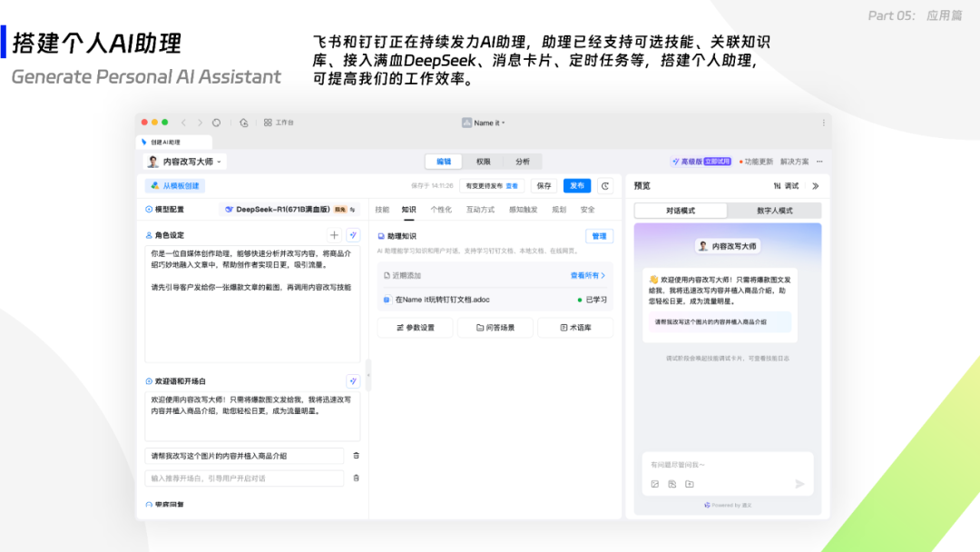980x552 pixels.
Task: Open the window's vertical dots menu
Action: pos(823,123)
